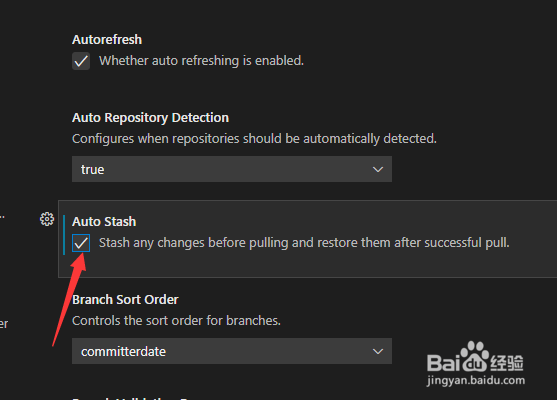Open the Branch Sort Order 'committerdate' dropdown
The height and width of the screenshot is (400, 557).
[x=232, y=351]
